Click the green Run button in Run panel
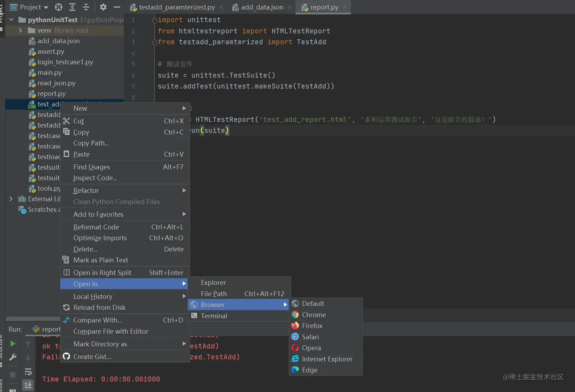575x392 pixels. pyautogui.click(x=13, y=344)
